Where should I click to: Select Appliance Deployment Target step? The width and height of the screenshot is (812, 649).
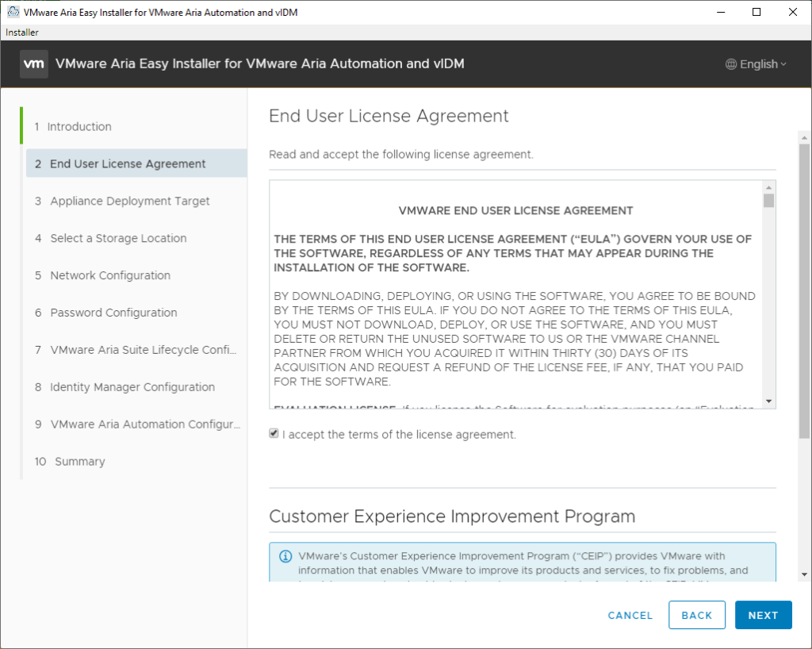pyautogui.click(x=130, y=202)
